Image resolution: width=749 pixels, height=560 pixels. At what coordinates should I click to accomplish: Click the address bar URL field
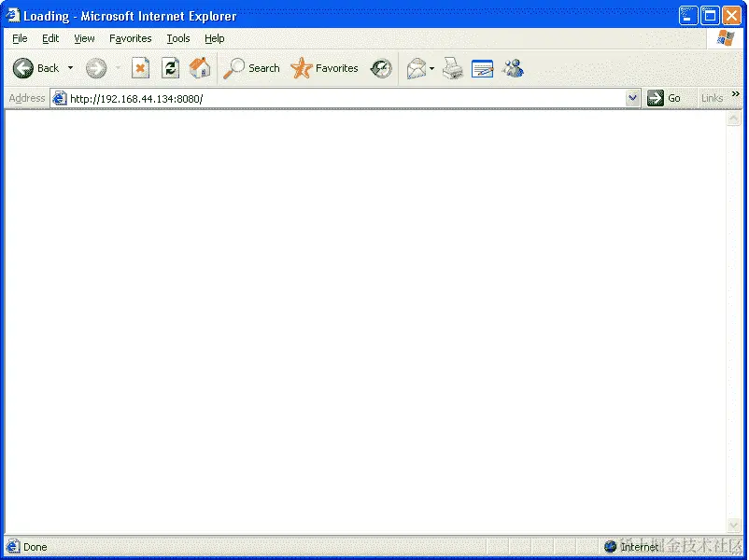point(346,98)
